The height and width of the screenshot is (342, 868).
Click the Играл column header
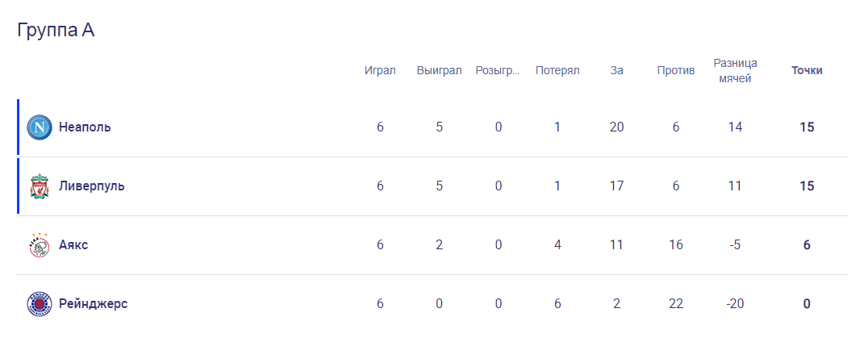tap(380, 70)
